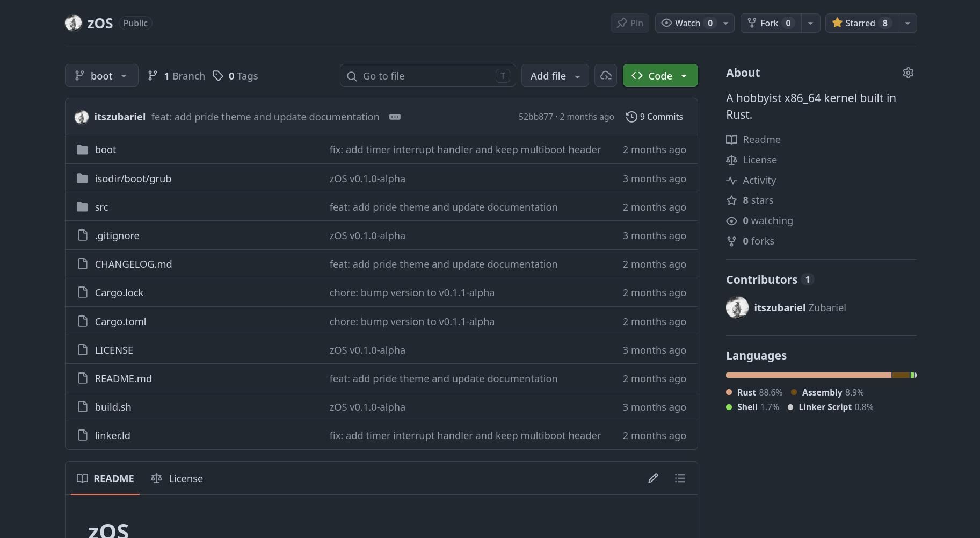This screenshot has height=538, width=980.
Task: Open the README outline list icon
Action: coord(680,478)
